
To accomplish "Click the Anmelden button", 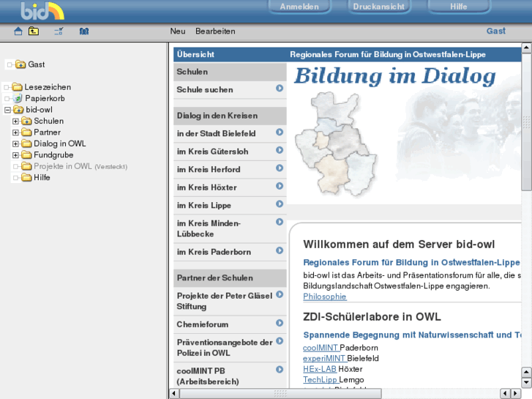I will click(x=299, y=7).
